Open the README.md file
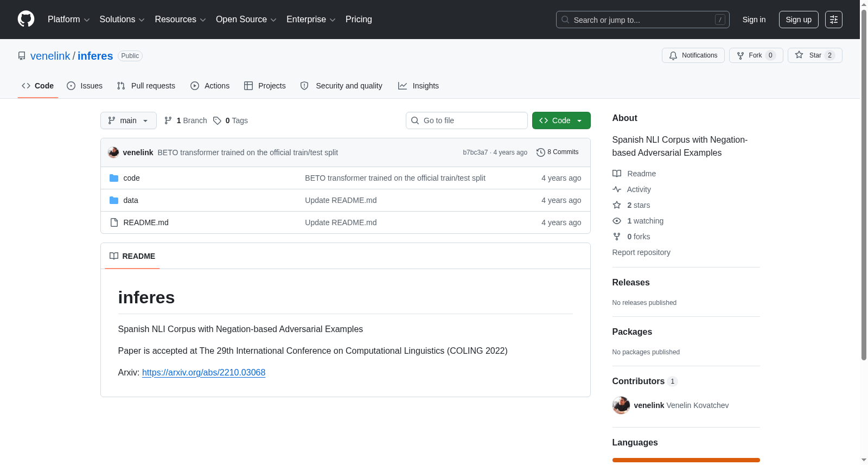Image resolution: width=868 pixels, height=465 pixels. (146, 222)
